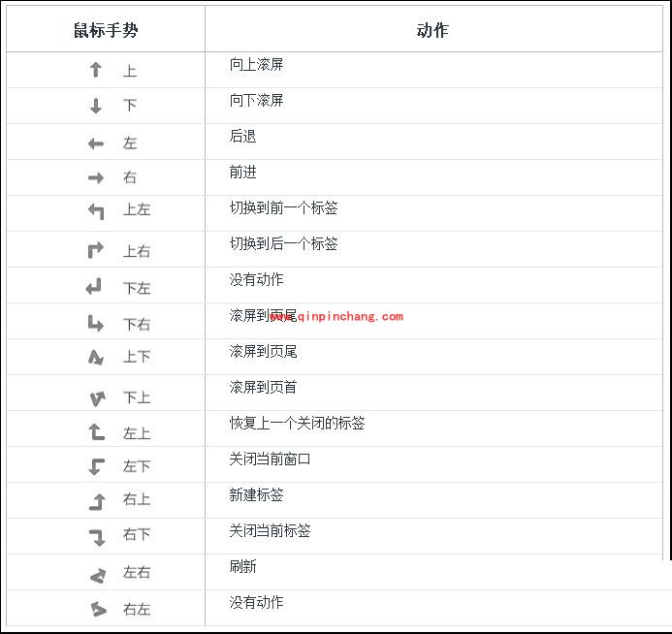The height and width of the screenshot is (634, 672).
Task: Click the 上 label in the 向上滚屏 row
Action: (130, 71)
